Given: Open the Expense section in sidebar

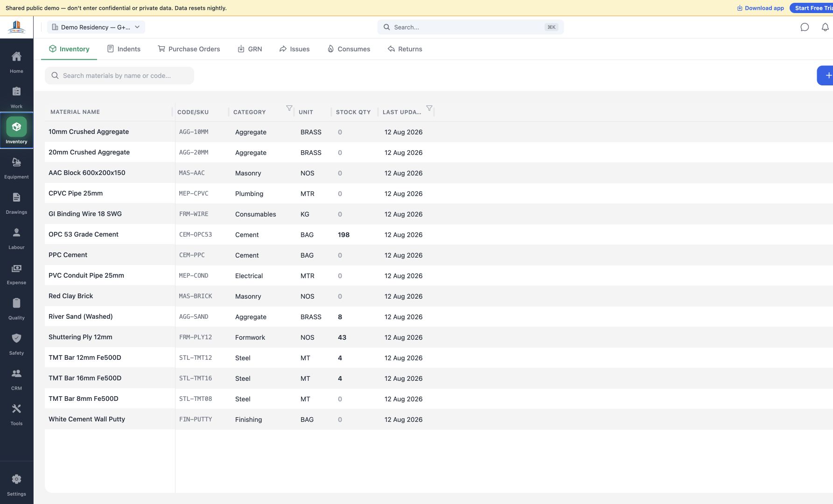Looking at the screenshot, I should (x=16, y=273).
